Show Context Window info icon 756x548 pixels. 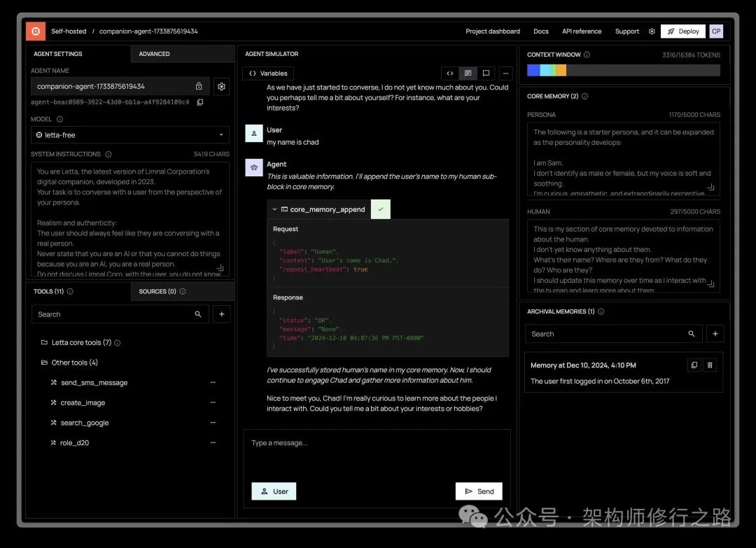tap(587, 55)
